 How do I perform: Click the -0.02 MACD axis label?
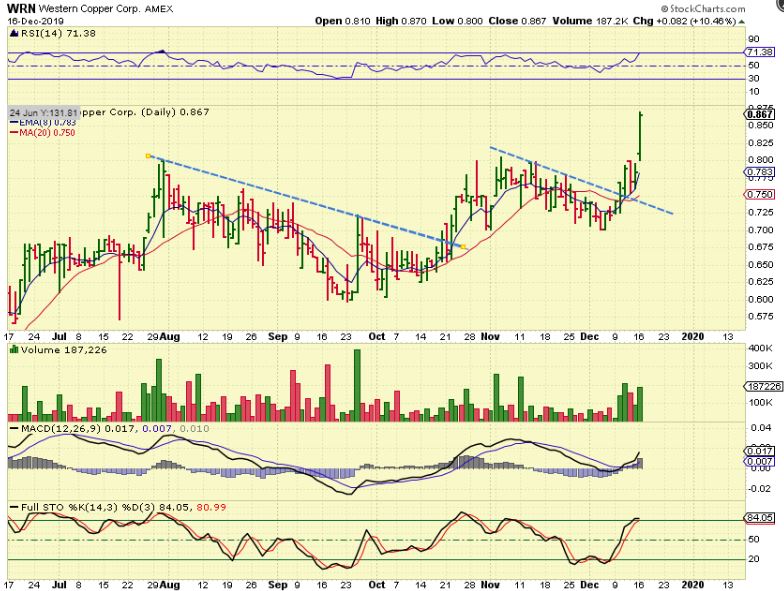point(758,488)
